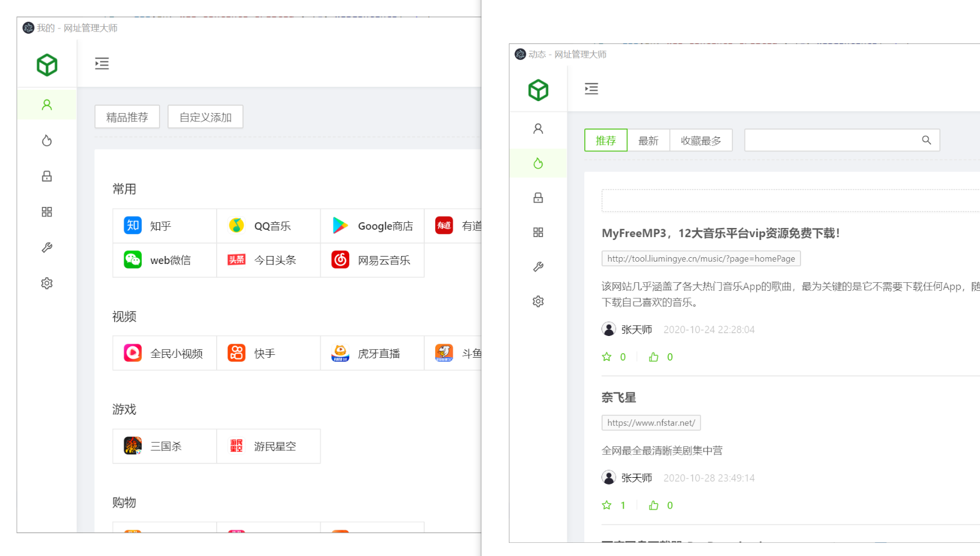Image resolution: width=980 pixels, height=556 pixels.
Task: Open the web微信 site tile
Action: [x=165, y=260]
